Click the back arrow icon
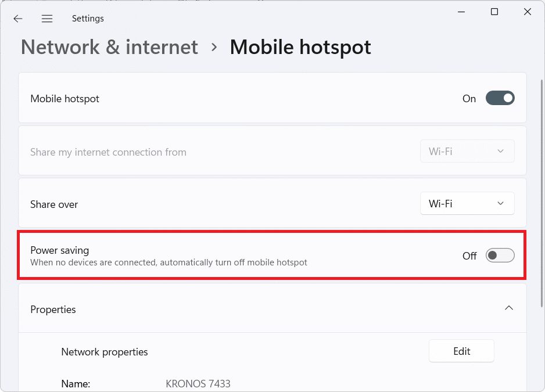This screenshot has width=545, height=392. [18, 19]
